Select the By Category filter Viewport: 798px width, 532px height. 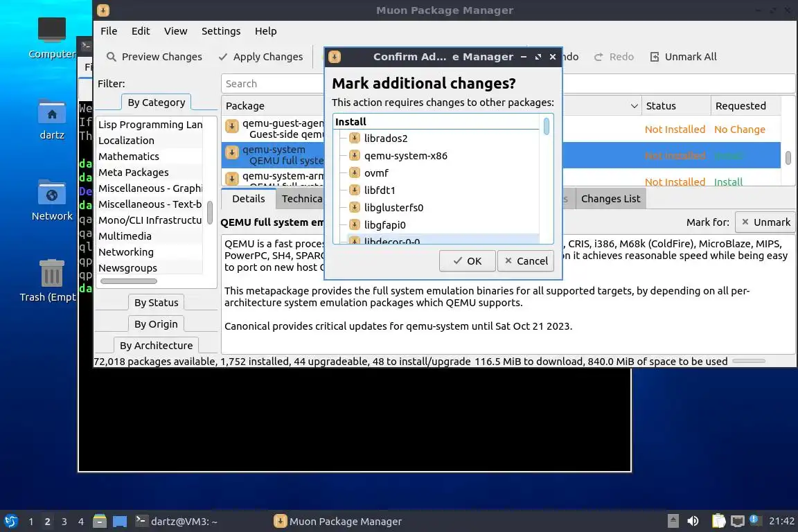click(157, 103)
